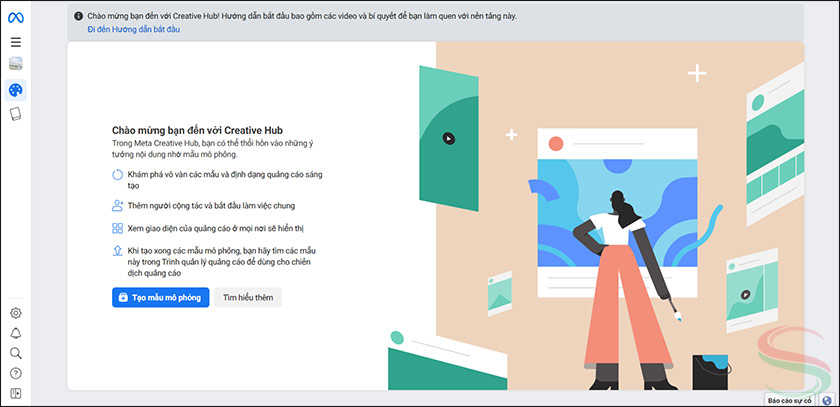Click the globe icon at bottom right
Viewport: 840px width, 407px height.
pos(828,400)
